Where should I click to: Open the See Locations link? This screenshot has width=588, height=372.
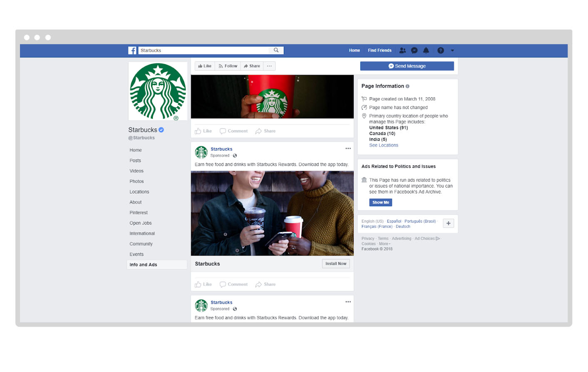click(383, 145)
